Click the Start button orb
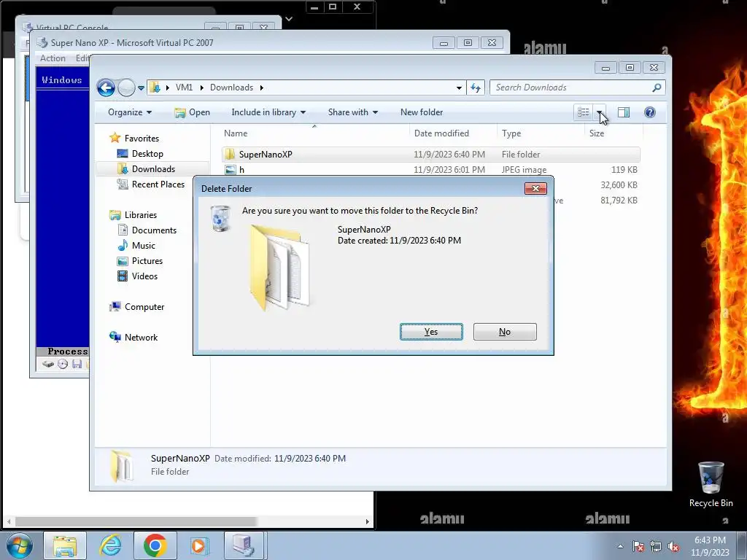The image size is (747, 560). coord(19,545)
